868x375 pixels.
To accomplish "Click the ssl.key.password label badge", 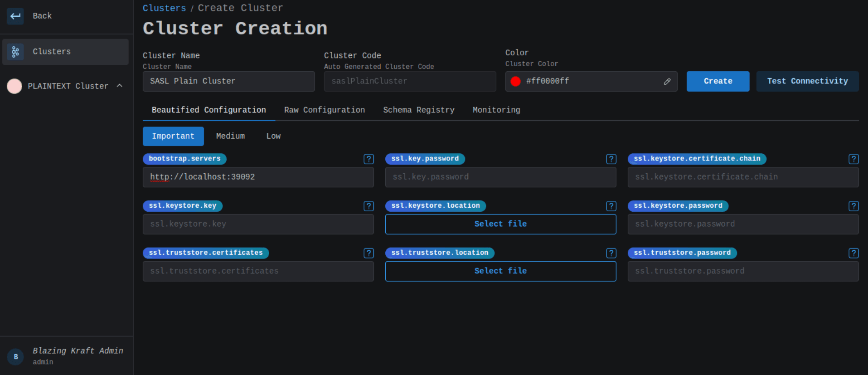I will (x=425, y=159).
